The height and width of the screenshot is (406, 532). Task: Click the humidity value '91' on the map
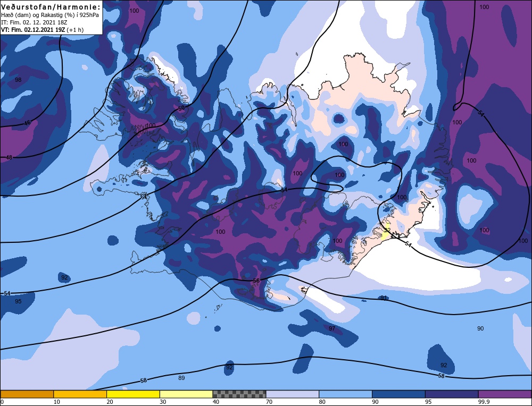pyautogui.click(x=384, y=298)
